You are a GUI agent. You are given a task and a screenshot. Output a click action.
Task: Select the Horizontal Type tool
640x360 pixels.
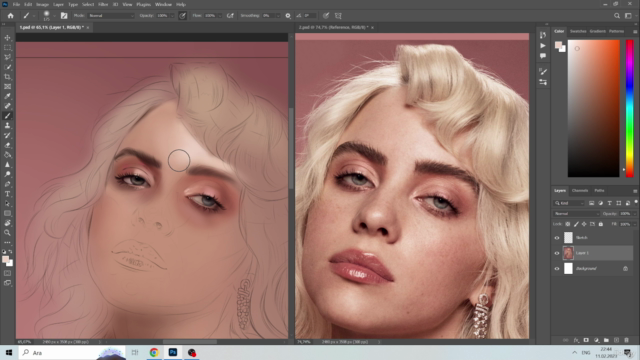point(7,194)
